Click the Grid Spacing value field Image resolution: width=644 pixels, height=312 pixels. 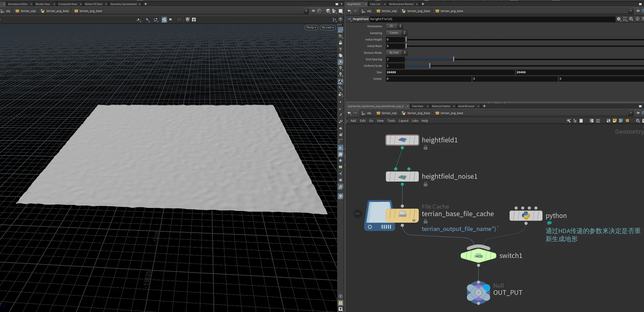395,59
